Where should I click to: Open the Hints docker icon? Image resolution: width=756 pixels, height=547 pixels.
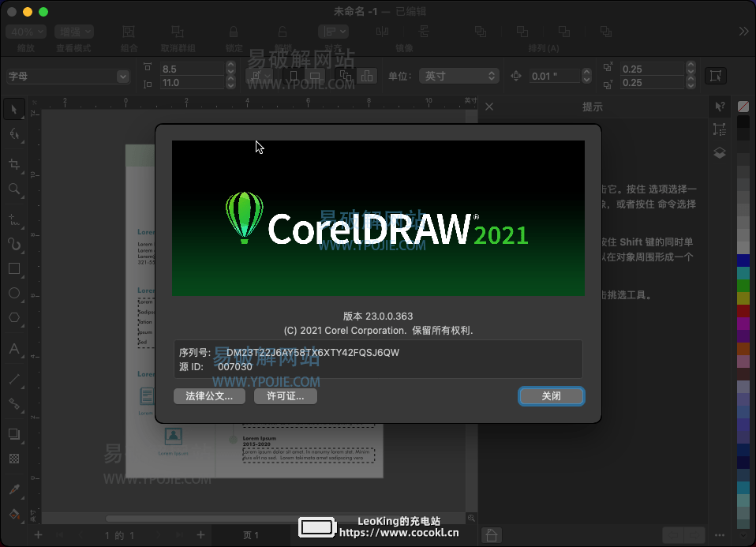(x=720, y=107)
